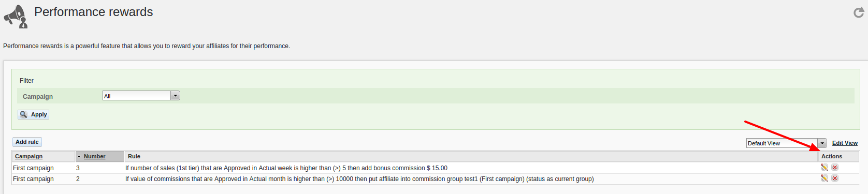Delete the rule numbered 2

[835, 178]
